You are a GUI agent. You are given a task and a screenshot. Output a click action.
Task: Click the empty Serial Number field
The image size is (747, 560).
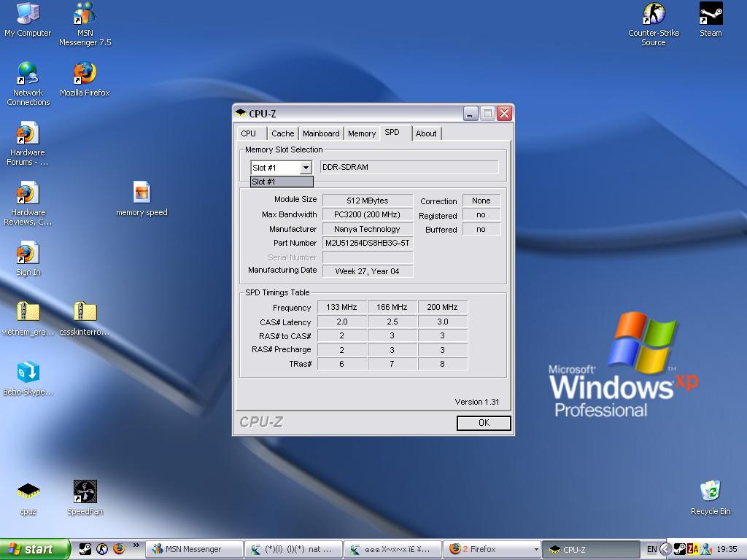point(368,257)
